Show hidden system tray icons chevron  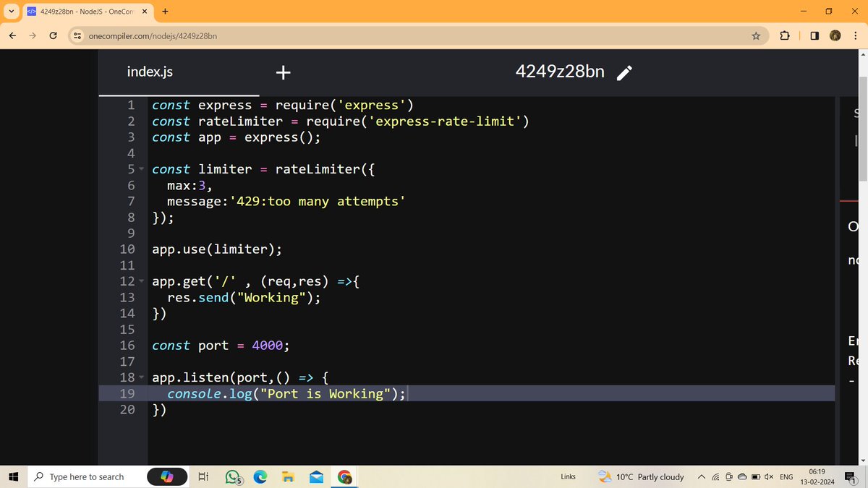[x=701, y=476]
